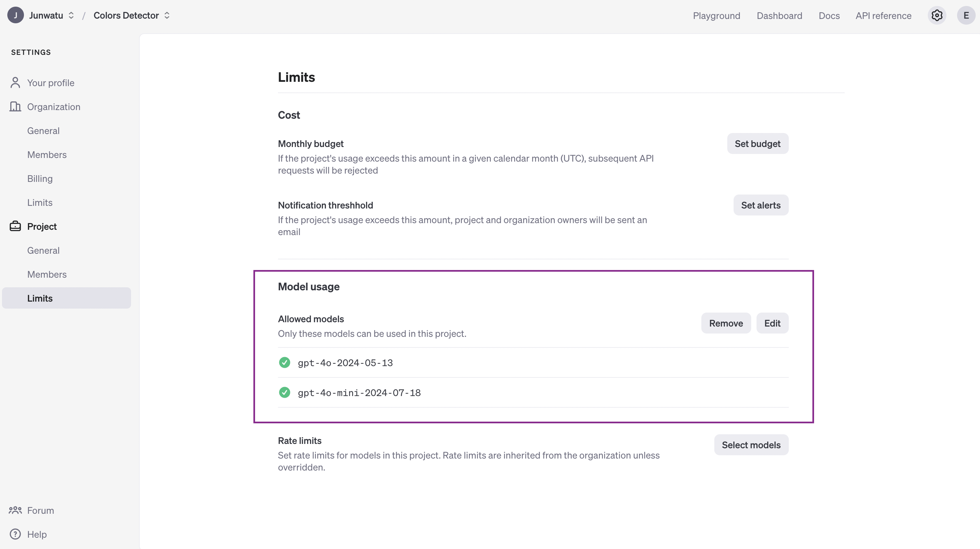The image size is (980, 549).
Task: Go to the Playground tab
Action: coord(716,16)
